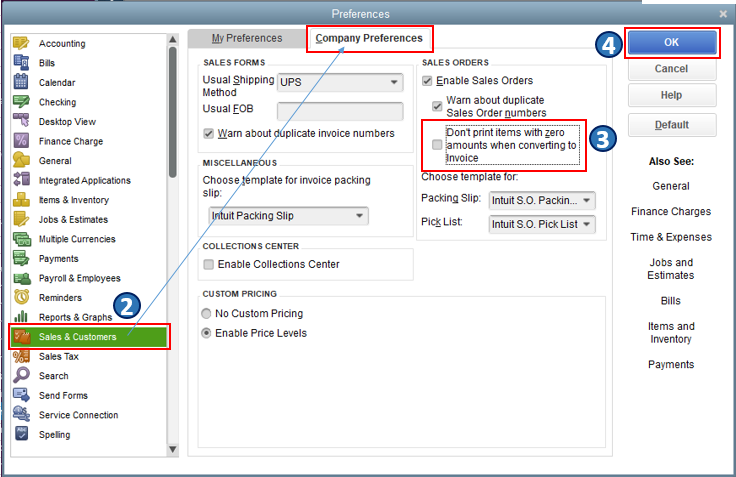Follow the Finance Charges link
Viewport: 736px width, 477px height.
click(x=671, y=211)
